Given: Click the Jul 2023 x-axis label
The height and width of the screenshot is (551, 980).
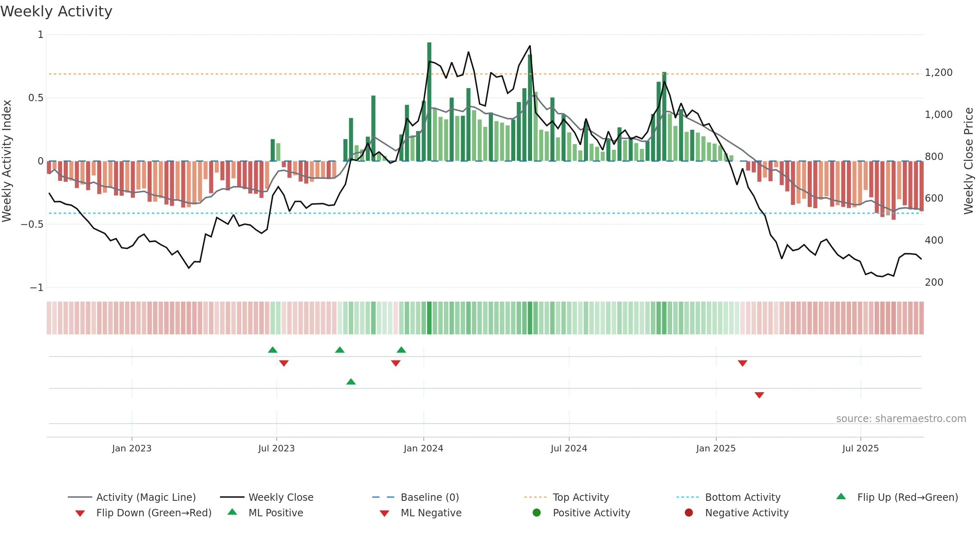Looking at the screenshot, I should pos(276,448).
